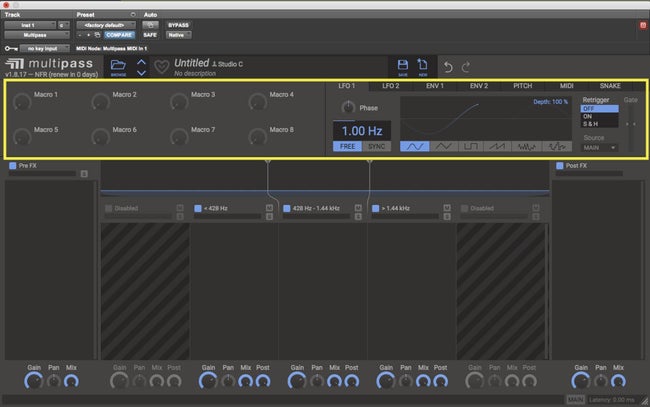The height and width of the screenshot is (407, 650).
Task: Toggle the > 1.44 kHz band enable box
Action: point(376,208)
